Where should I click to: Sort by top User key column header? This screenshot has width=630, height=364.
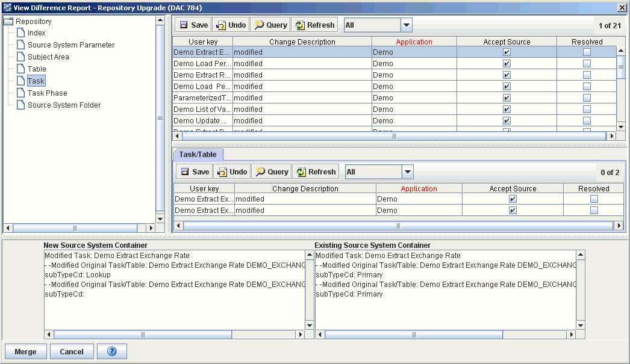point(203,42)
